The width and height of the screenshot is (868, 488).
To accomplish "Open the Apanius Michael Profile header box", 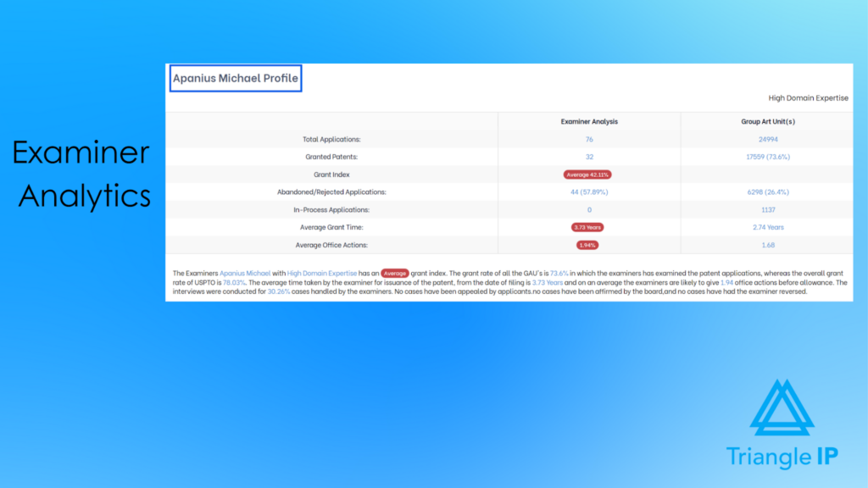I will pyautogui.click(x=235, y=78).
